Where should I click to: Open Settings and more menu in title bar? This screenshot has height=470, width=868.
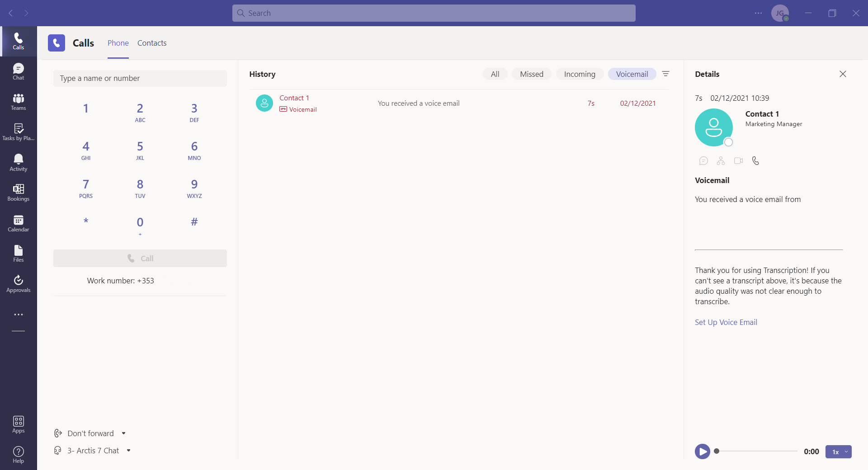coord(758,13)
